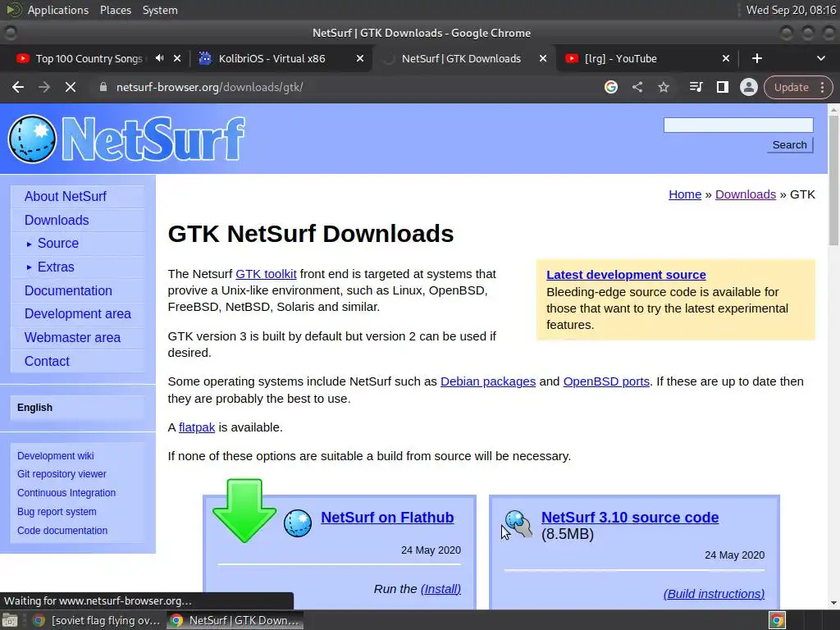Screen dimensions: 840x630
Task: Click the (Install) link
Action: tap(441, 589)
